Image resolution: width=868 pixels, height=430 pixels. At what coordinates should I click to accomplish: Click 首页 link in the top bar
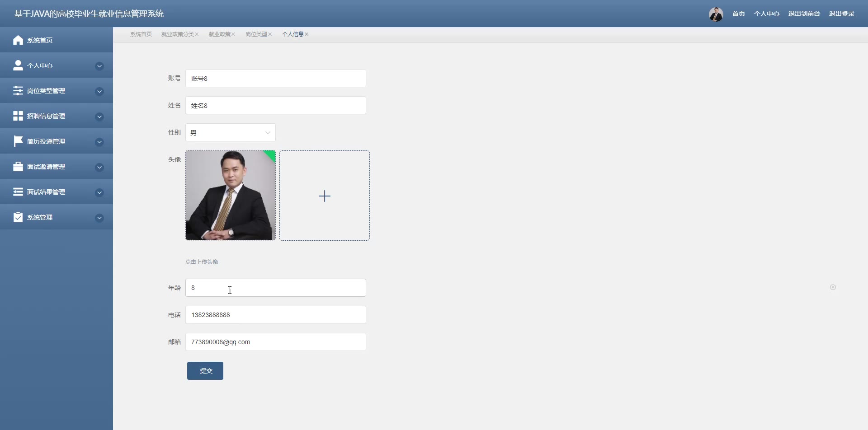pos(739,14)
